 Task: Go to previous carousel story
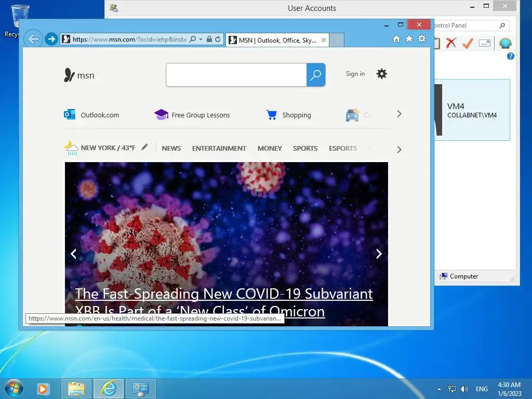coord(74,254)
